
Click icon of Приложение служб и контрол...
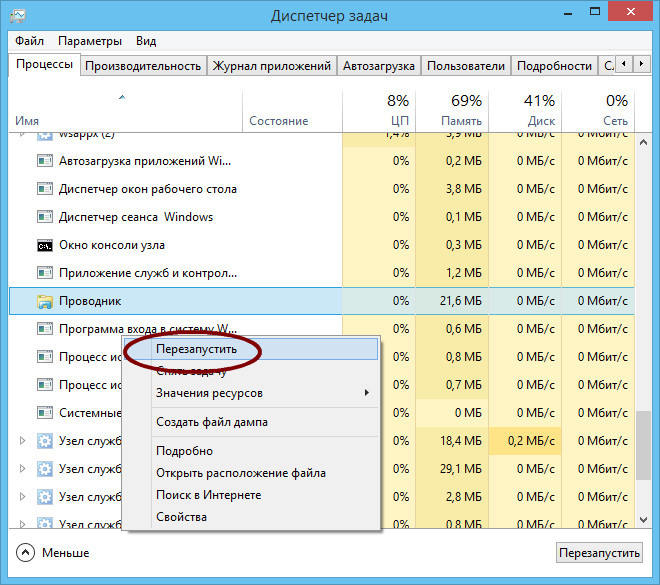coord(45,273)
